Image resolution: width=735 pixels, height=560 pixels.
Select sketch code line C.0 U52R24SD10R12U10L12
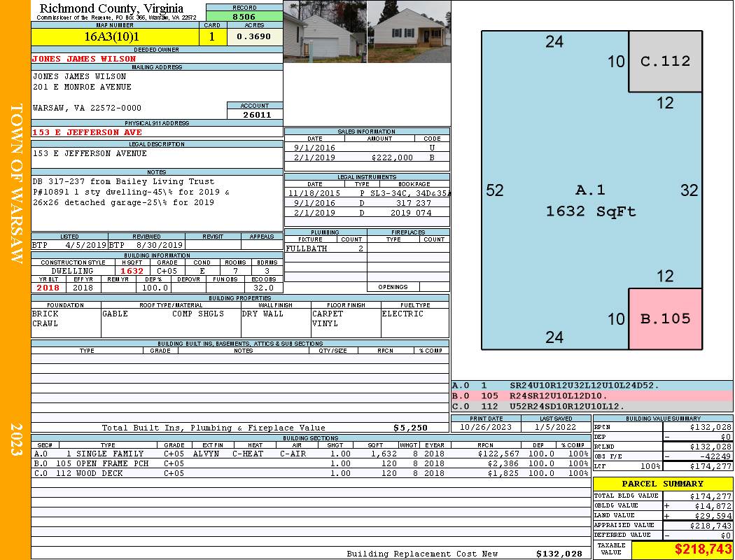pos(592,406)
